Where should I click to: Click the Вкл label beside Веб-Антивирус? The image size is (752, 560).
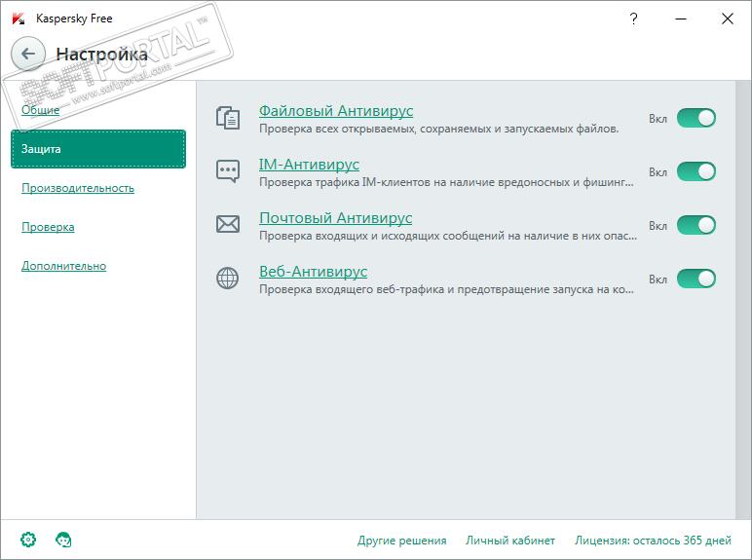658,280
